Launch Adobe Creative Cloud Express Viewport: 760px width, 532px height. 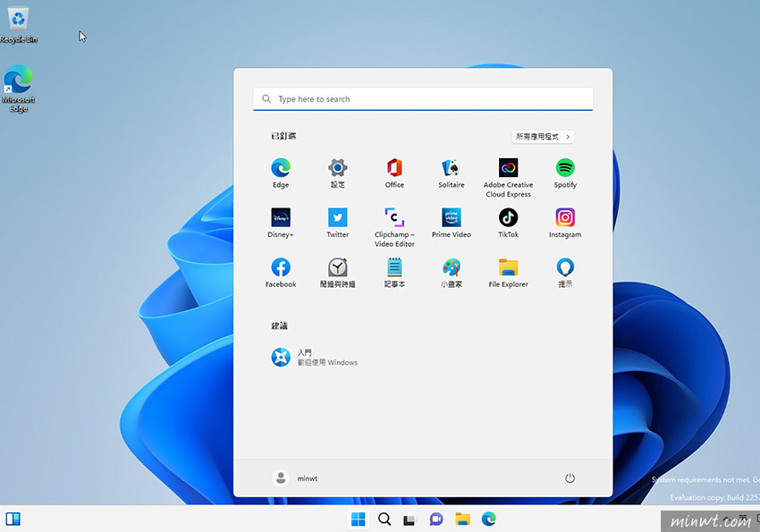pos(508,177)
